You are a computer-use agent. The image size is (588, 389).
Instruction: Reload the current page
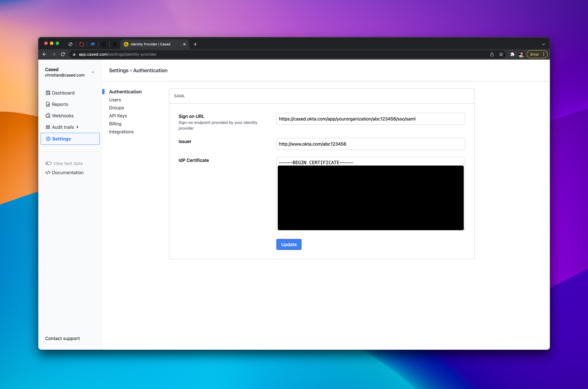coord(63,54)
